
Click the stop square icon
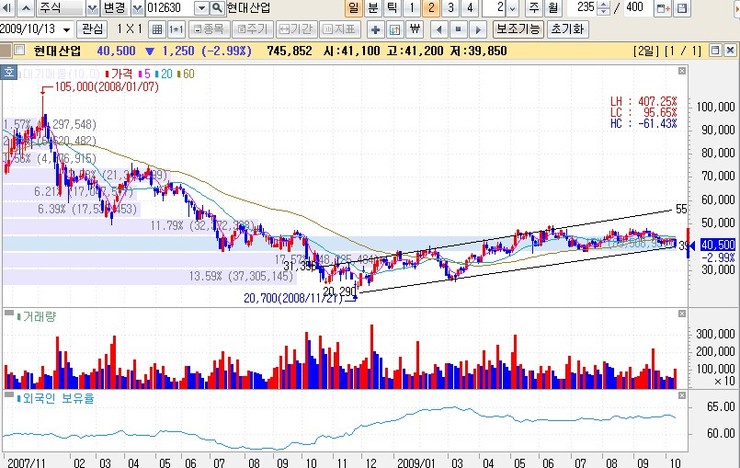(x=458, y=30)
